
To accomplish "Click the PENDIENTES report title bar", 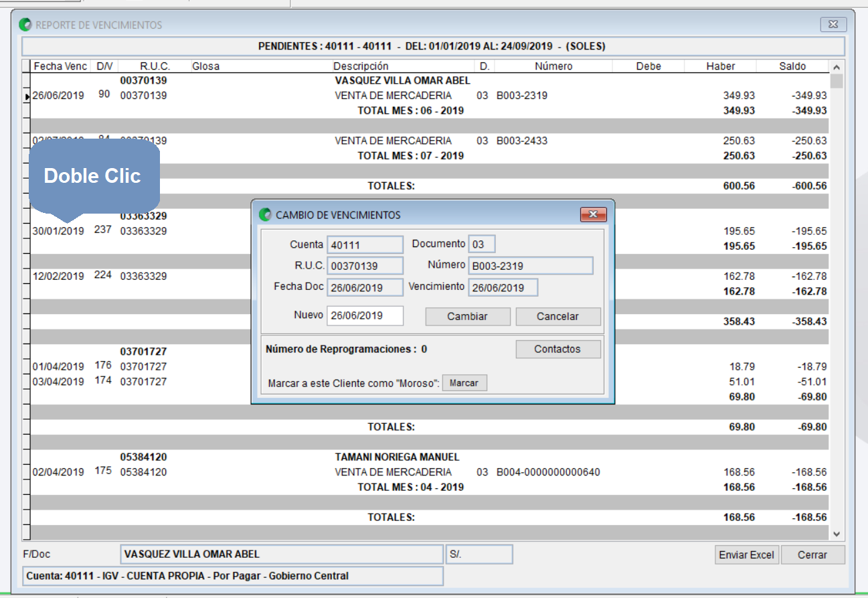I will point(432,46).
